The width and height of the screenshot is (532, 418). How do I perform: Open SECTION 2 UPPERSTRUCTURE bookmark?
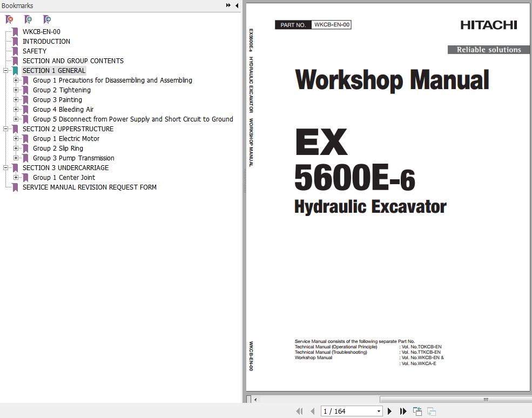point(68,129)
